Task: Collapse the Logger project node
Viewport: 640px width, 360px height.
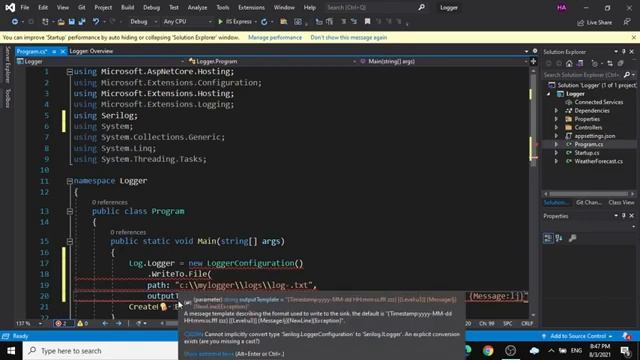Action: [x=548, y=94]
